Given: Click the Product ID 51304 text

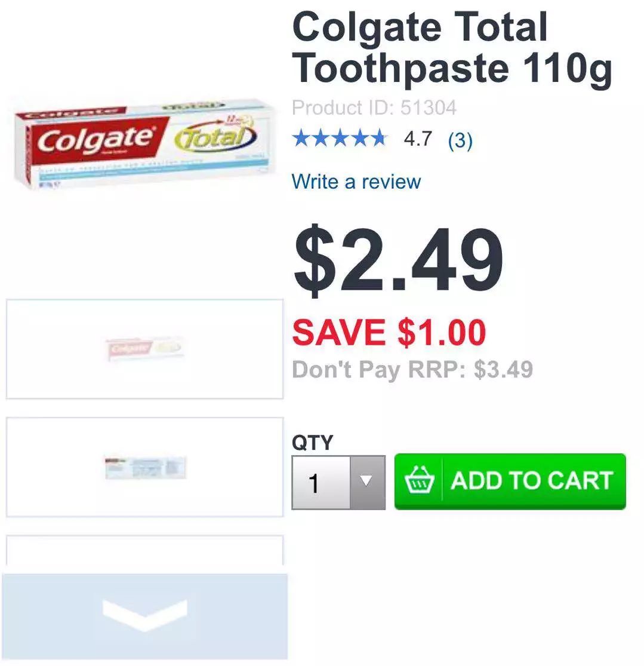Looking at the screenshot, I should (374, 108).
